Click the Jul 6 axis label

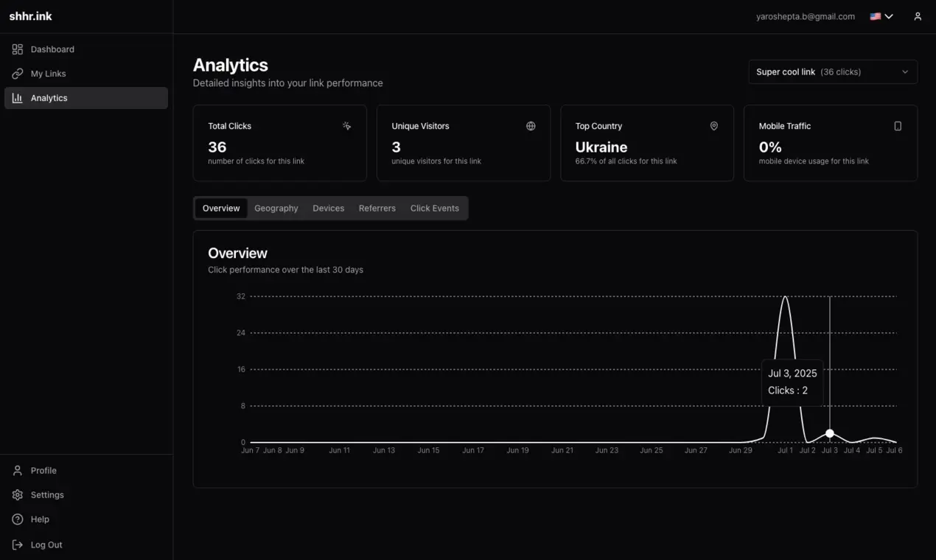[894, 450]
